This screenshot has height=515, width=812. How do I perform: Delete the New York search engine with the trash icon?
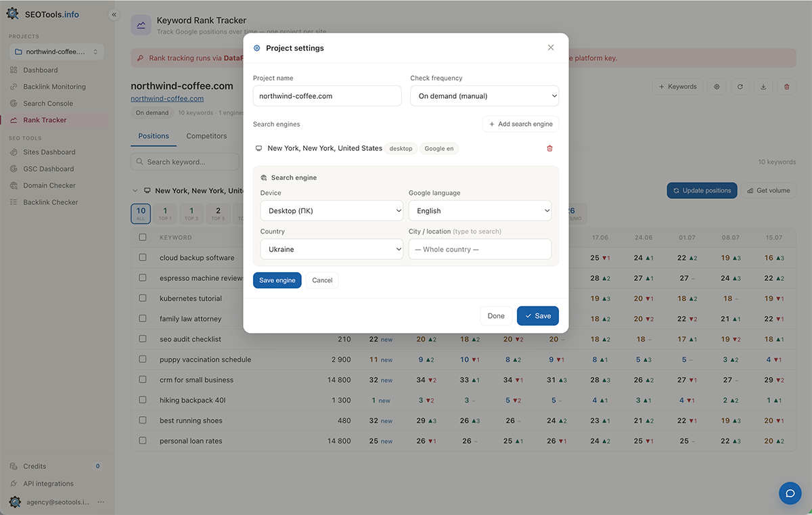549,148
